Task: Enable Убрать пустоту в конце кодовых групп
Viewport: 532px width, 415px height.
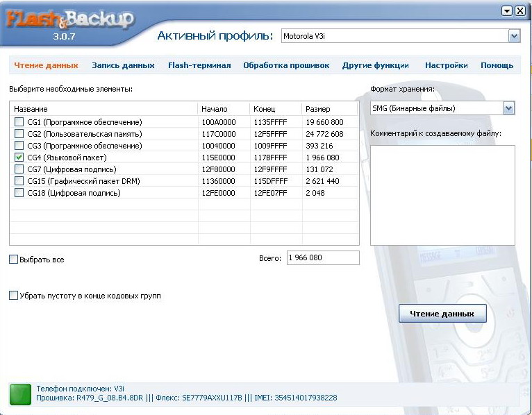Action: (13, 296)
